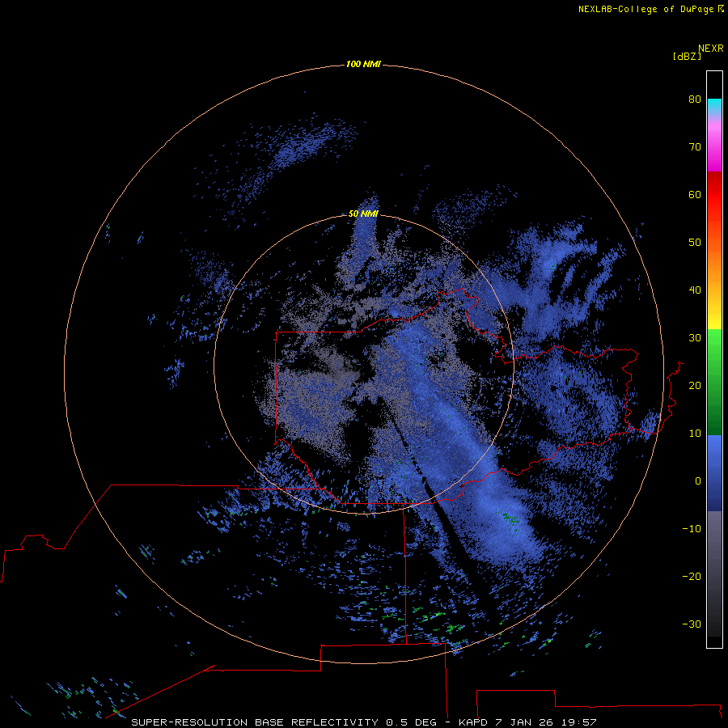Click the NEXR label above the color bar

pyautogui.click(x=711, y=49)
